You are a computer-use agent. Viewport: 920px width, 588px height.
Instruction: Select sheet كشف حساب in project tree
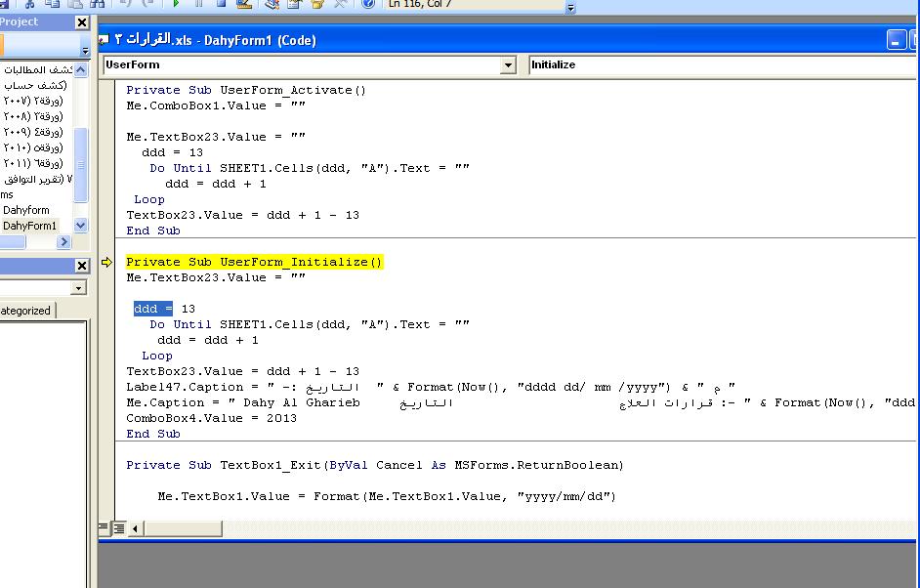(35, 85)
